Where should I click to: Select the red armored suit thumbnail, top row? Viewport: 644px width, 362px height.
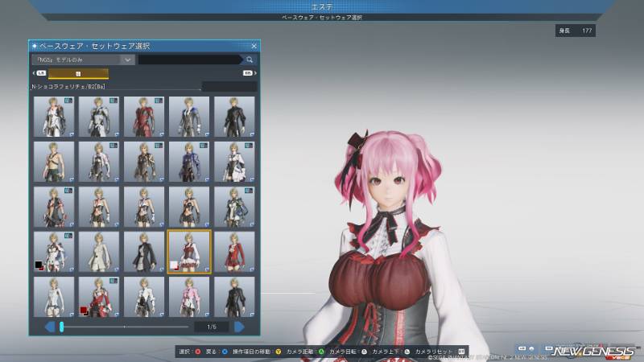coord(144,117)
